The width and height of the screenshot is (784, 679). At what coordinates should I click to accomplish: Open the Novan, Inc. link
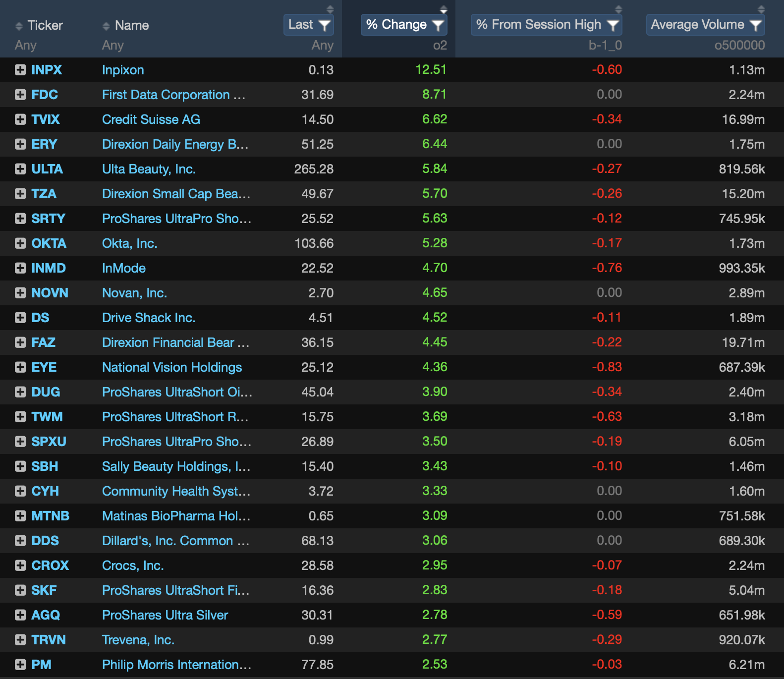click(134, 293)
